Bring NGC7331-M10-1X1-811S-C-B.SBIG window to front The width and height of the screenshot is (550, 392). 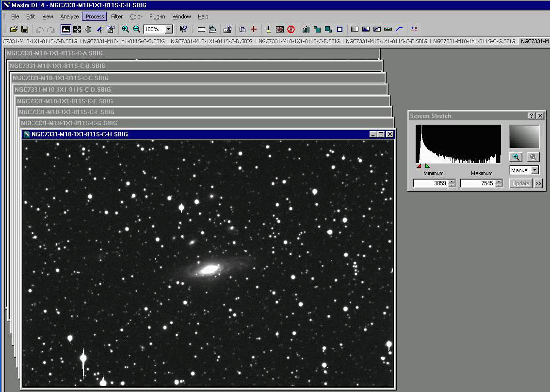pos(195,65)
